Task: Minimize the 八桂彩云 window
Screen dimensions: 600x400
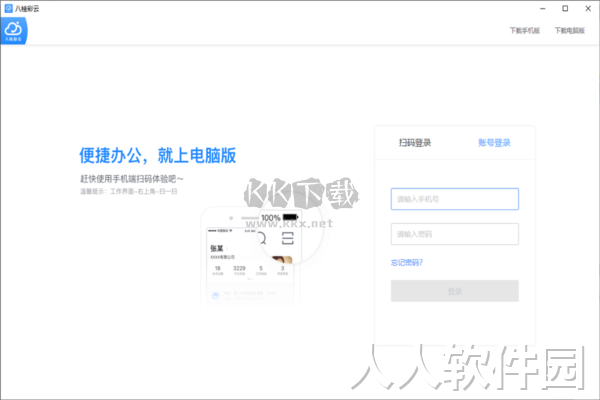Action: click(x=543, y=8)
